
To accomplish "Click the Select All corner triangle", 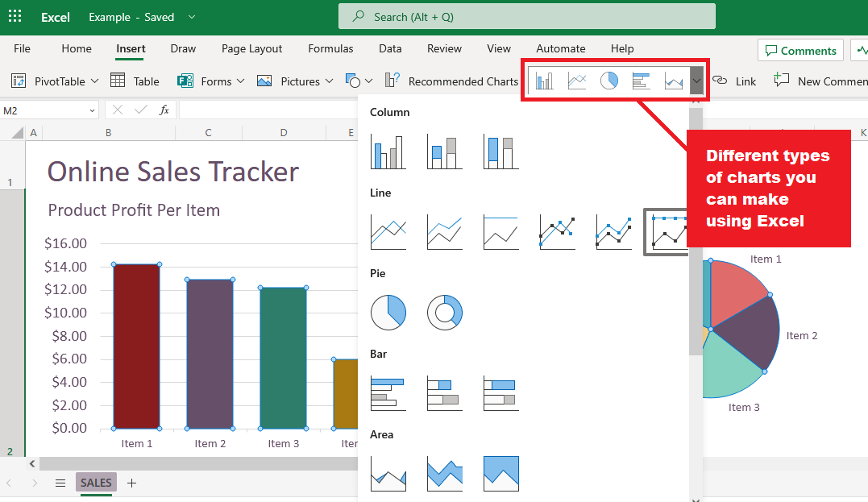I will [x=18, y=133].
